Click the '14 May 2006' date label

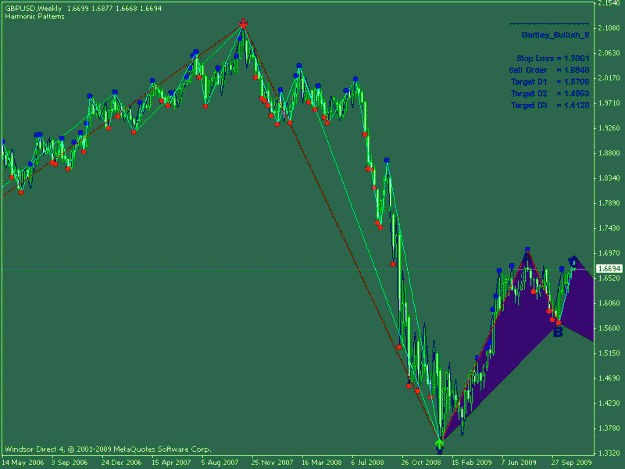[x=23, y=463]
